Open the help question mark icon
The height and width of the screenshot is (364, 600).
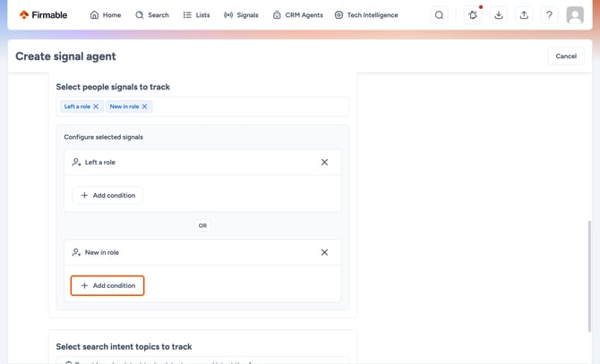click(x=549, y=15)
